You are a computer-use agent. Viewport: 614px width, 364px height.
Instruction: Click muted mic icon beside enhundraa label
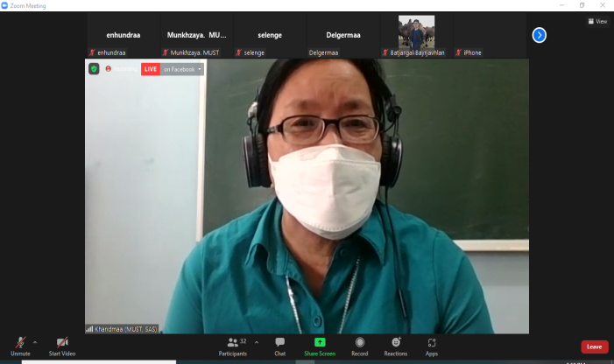coord(93,52)
